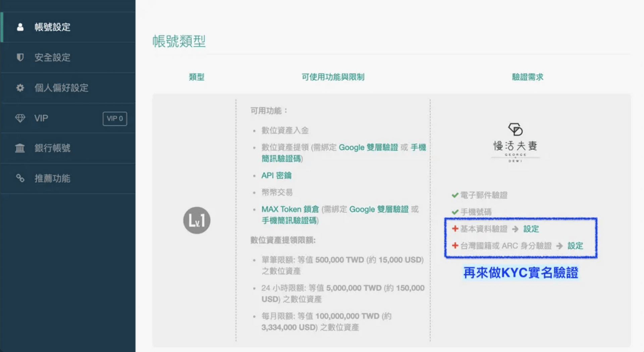The image size is (644, 352).
Task: Click the shield icon for 安全設定
Action: point(20,57)
